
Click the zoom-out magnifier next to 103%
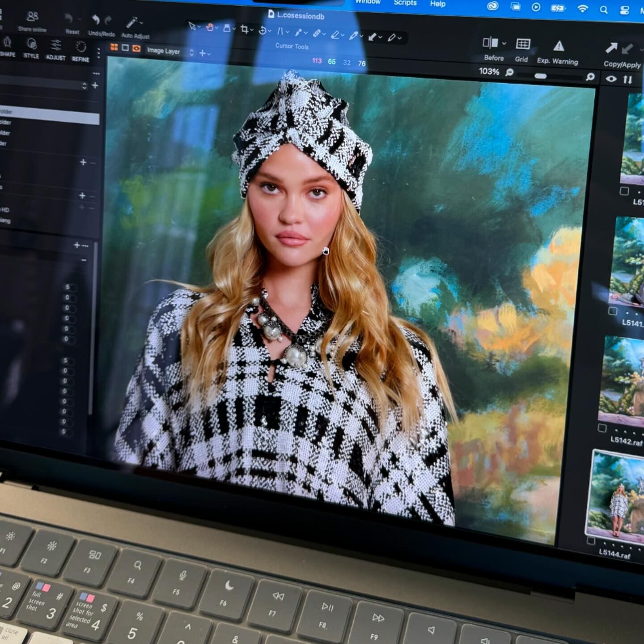(509, 72)
